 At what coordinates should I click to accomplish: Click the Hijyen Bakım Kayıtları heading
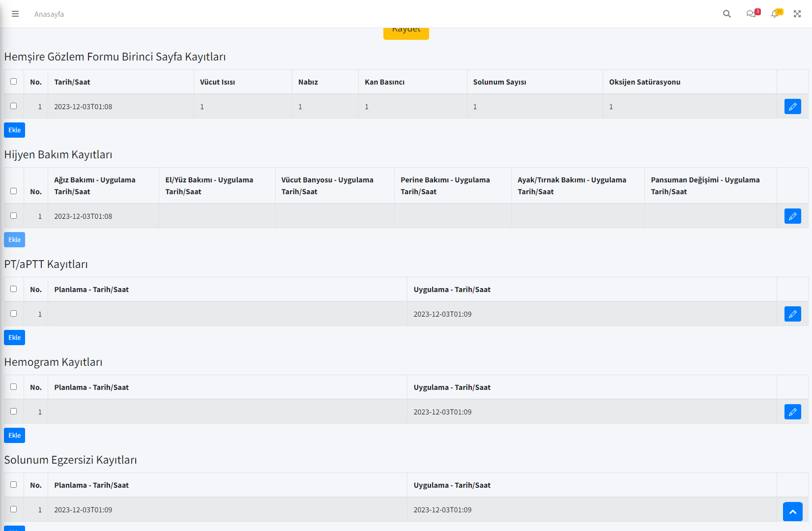pyautogui.click(x=58, y=154)
